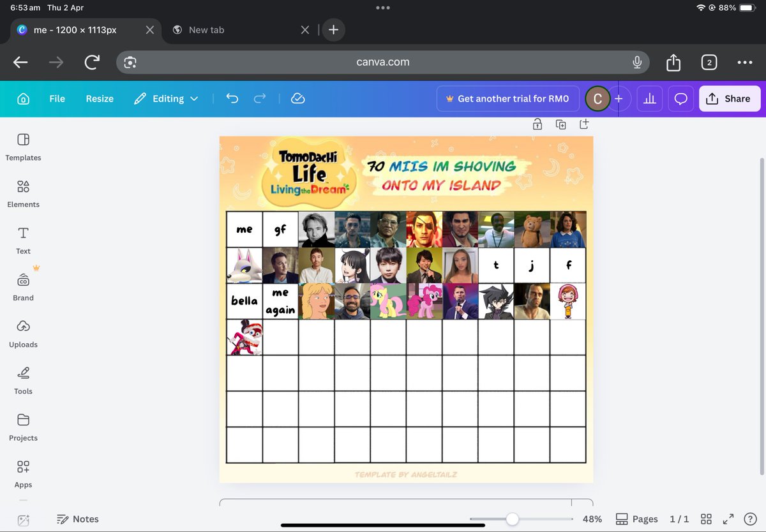The width and height of the screenshot is (766, 532).
Task: Open the Text panel
Action: click(x=23, y=240)
